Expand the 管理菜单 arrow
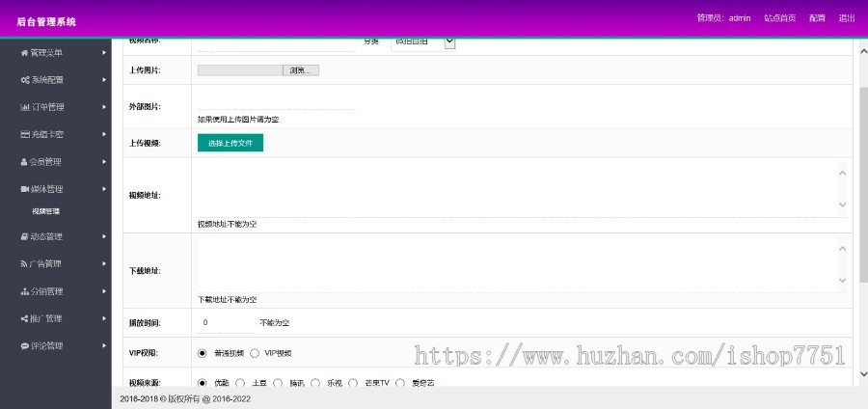 tap(104, 53)
